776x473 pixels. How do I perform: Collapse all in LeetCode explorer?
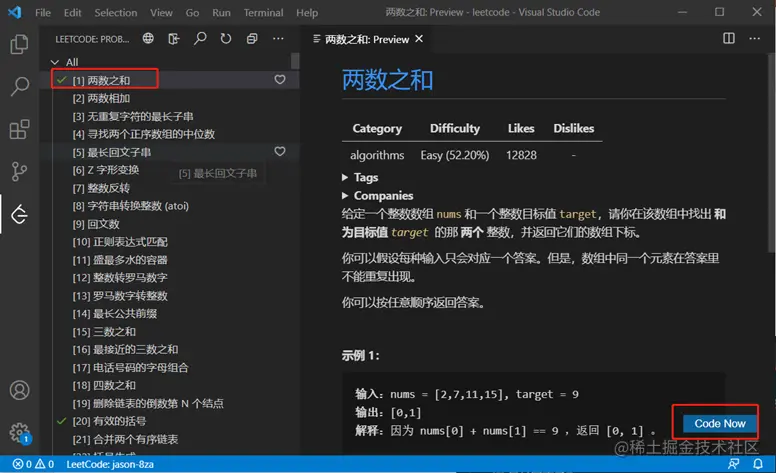pyautogui.click(x=252, y=38)
